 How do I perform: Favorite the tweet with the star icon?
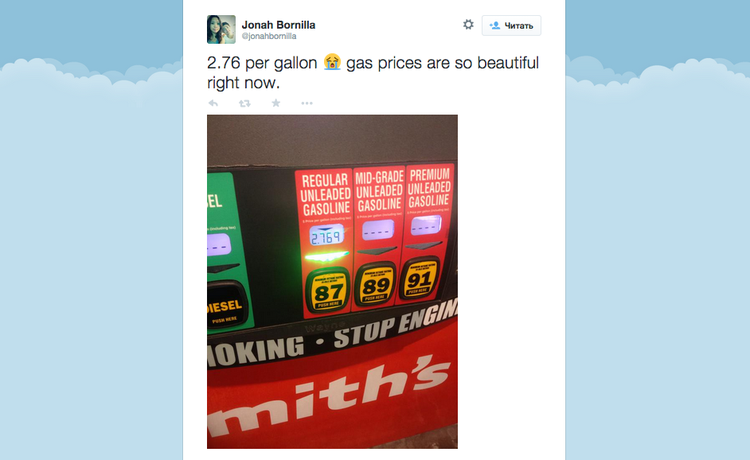click(276, 103)
